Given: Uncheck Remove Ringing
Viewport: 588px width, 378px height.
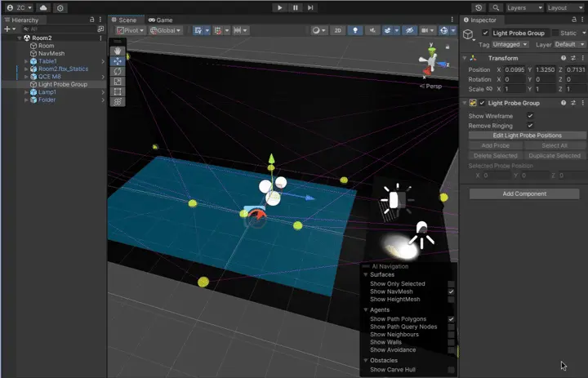Looking at the screenshot, I should pos(530,125).
